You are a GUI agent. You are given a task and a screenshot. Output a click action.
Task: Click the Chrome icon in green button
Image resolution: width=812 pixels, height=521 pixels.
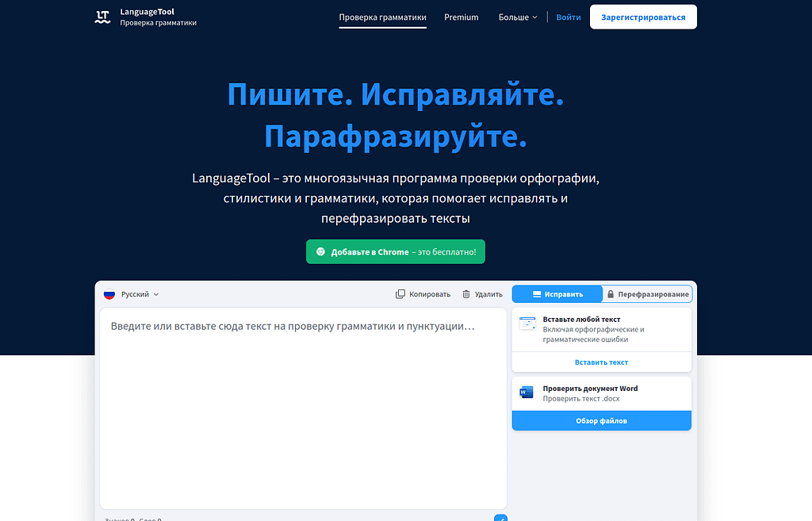320,251
